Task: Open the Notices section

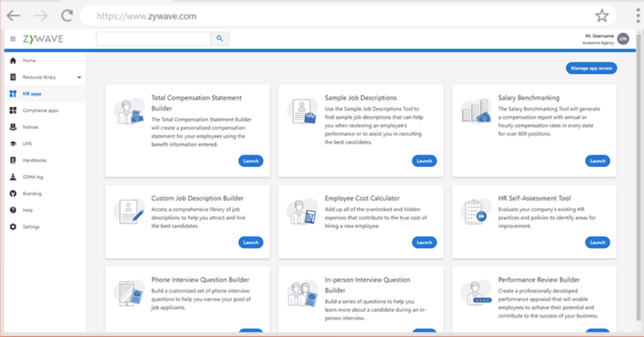Action: (x=30, y=127)
